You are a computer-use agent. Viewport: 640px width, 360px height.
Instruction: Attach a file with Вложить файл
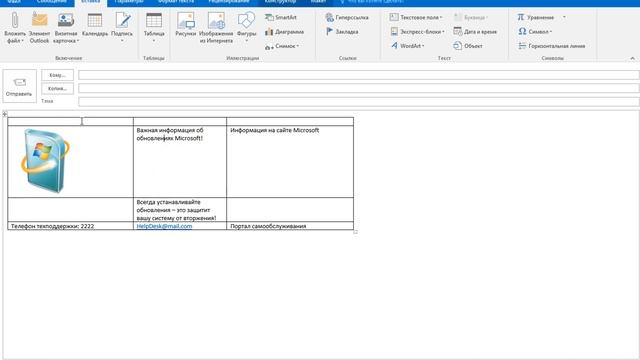[15, 28]
